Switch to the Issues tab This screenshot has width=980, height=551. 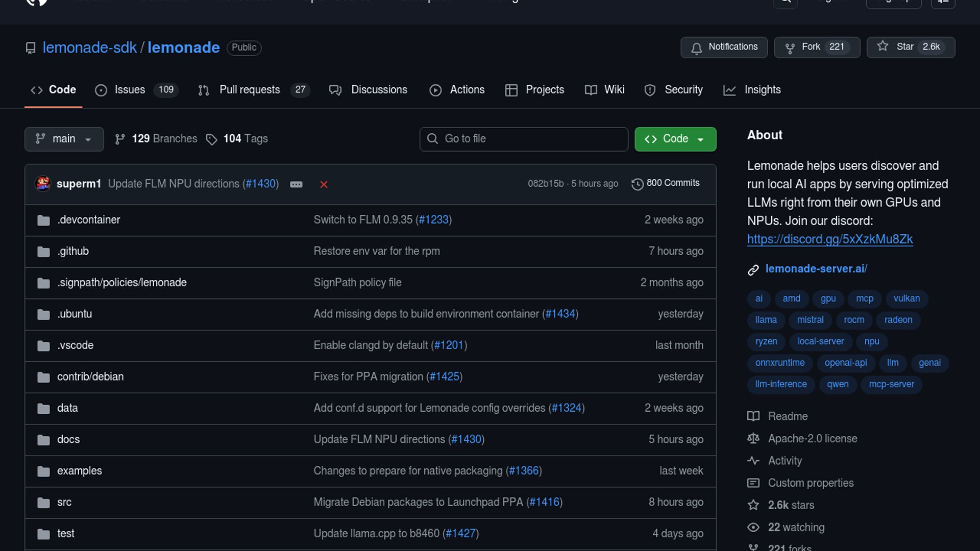(129, 90)
